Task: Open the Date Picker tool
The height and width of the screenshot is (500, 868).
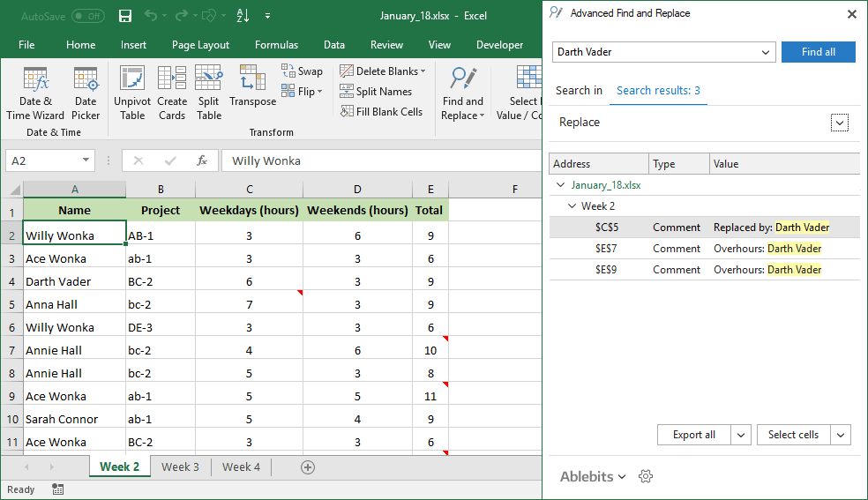Action: [86, 93]
